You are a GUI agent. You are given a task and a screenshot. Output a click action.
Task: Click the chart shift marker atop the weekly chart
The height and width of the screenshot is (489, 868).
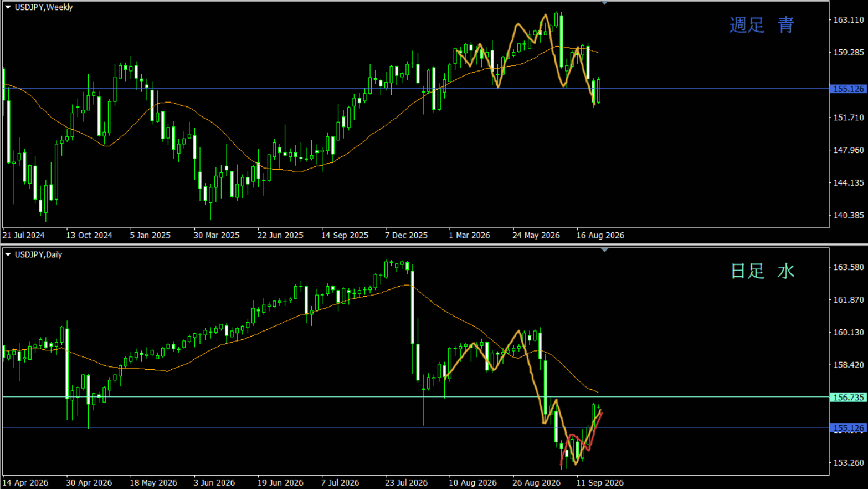(x=604, y=3)
